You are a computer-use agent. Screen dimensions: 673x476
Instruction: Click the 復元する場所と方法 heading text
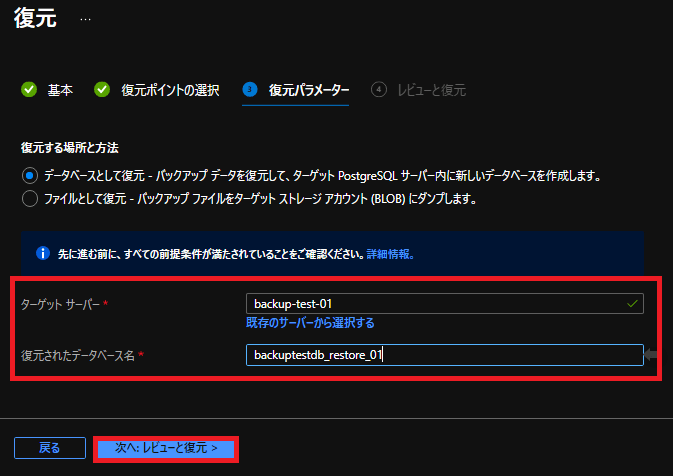(x=70, y=148)
